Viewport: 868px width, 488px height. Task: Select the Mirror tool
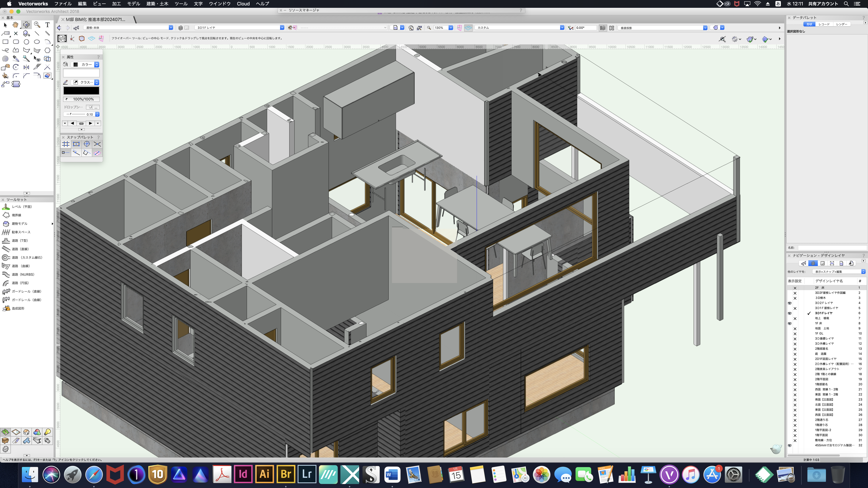pyautogui.click(x=26, y=67)
